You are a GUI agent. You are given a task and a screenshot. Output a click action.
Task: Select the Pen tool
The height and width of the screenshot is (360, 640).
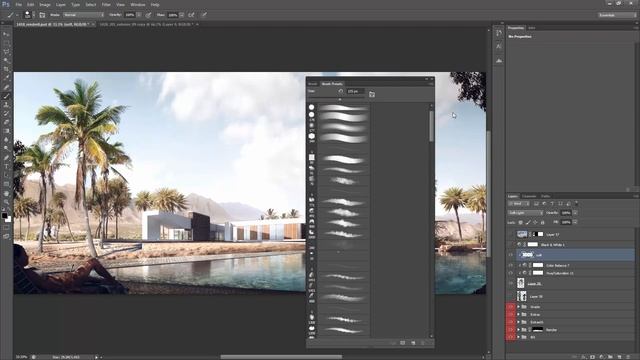pyautogui.click(x=6, y=158)
